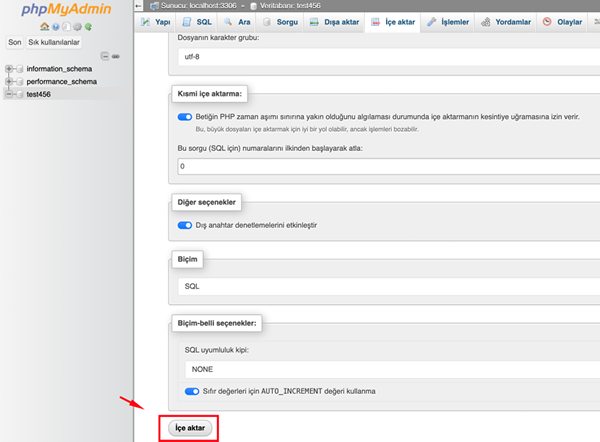Click 'Dosyanın karakter grubu:' label
Image resolution: width=600 pixels, height=442 pixels.
click(x=218, y=38)
